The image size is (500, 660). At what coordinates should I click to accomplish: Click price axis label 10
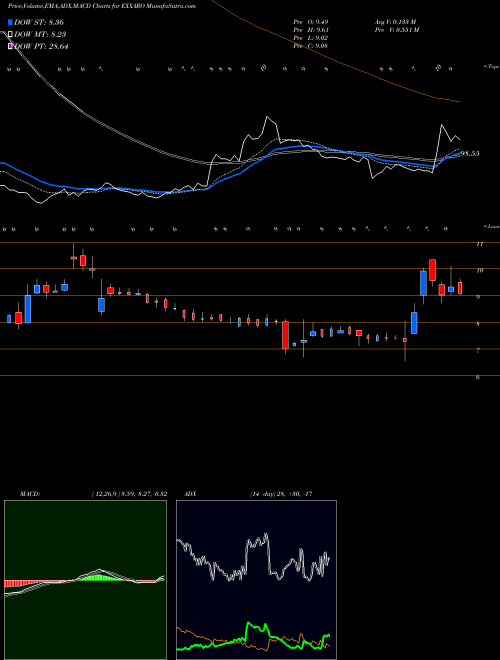point(479,270)
